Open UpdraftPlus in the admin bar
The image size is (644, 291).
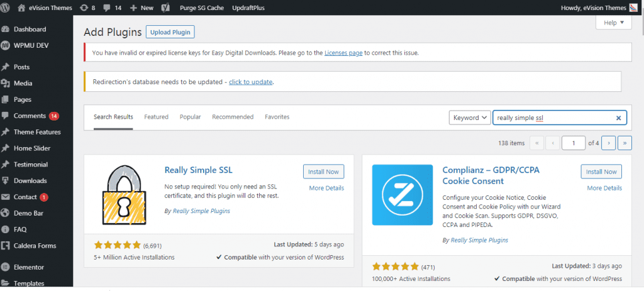point(248,8)
